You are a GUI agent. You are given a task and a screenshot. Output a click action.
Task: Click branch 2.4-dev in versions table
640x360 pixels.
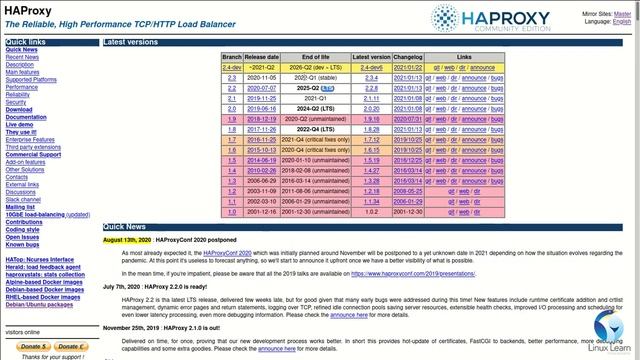[x=232, y=68]
